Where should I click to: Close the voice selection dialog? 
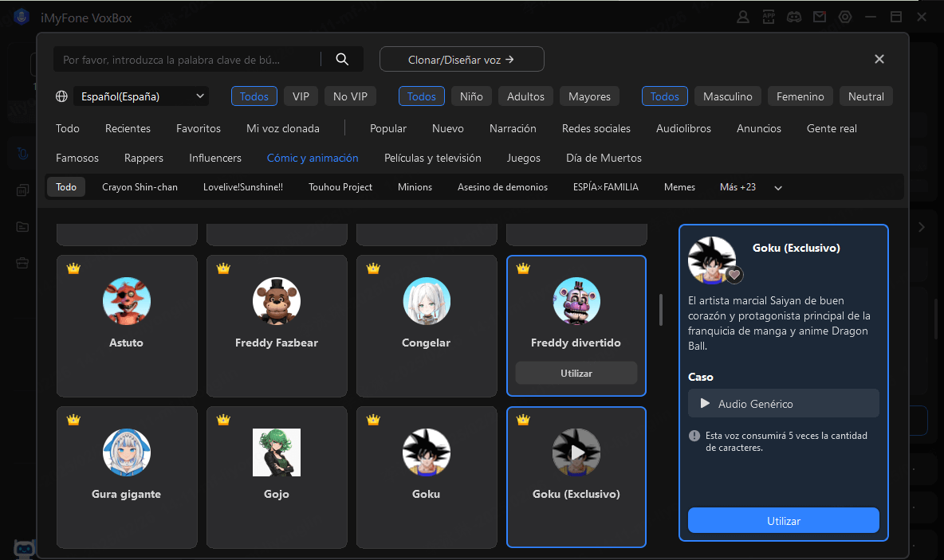click(879, 59)
